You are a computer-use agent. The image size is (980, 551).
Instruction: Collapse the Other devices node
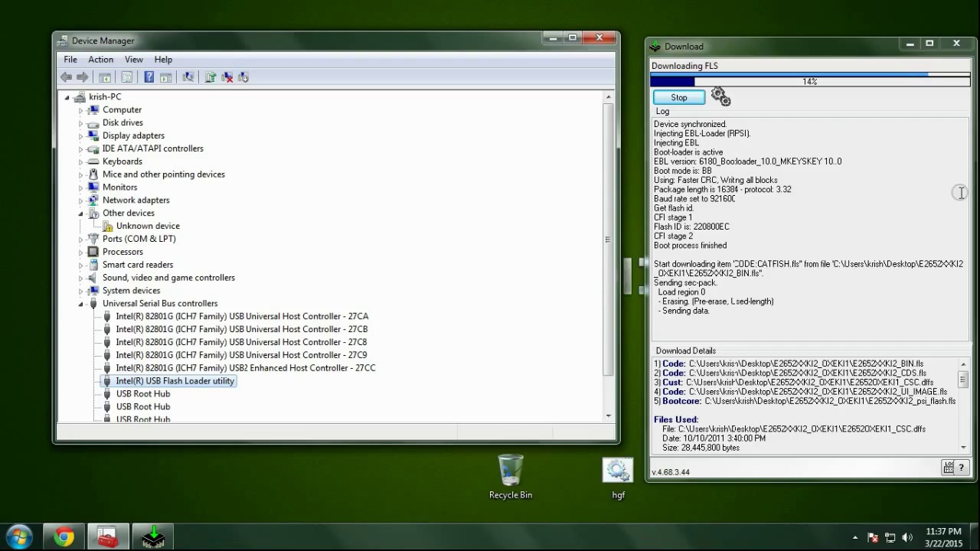click(80, 214)
